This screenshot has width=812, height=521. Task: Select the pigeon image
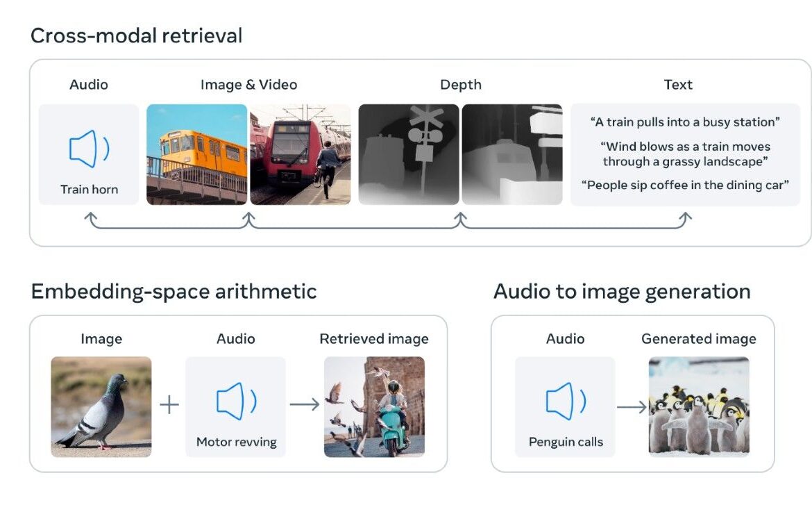point(101,407)
